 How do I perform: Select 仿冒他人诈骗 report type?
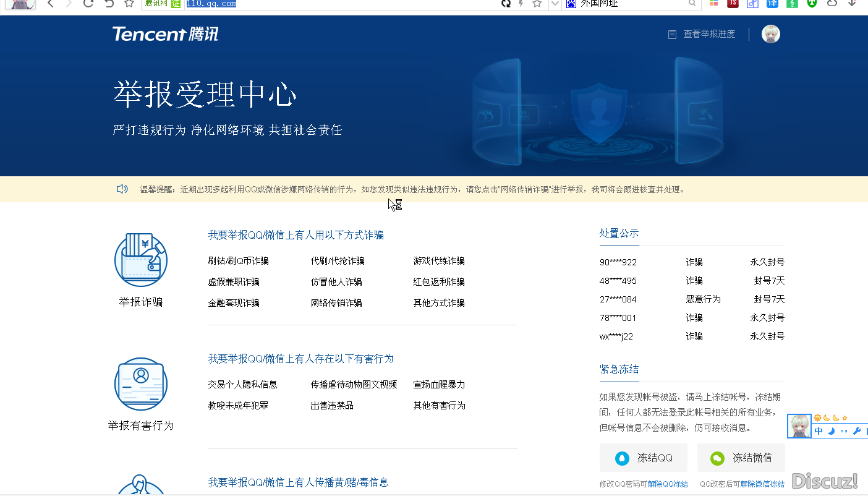[336, 282]
